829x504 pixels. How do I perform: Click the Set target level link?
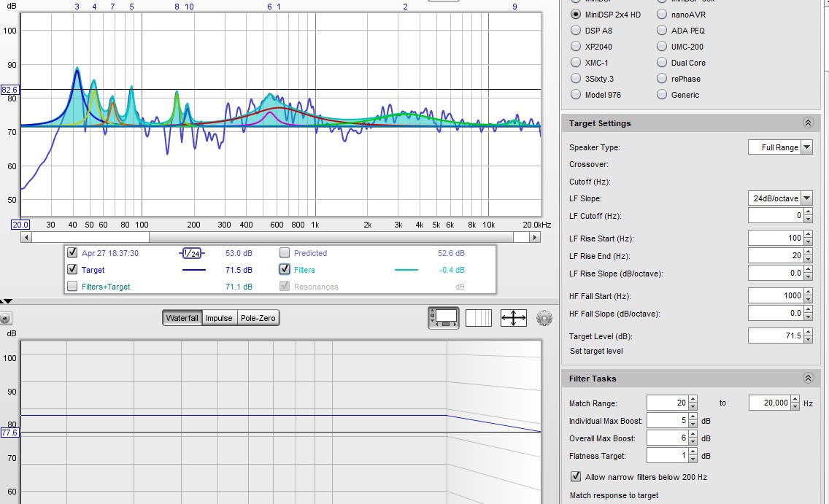(596, 351)
